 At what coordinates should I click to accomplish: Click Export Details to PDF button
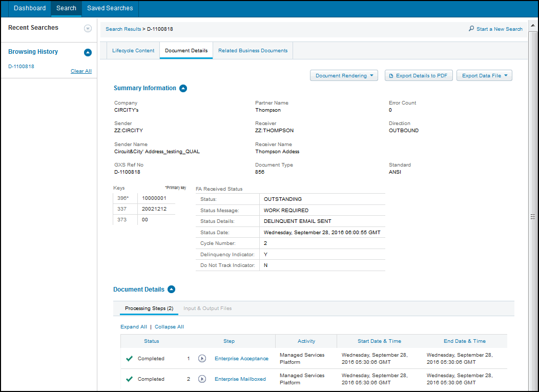point(419,76)
